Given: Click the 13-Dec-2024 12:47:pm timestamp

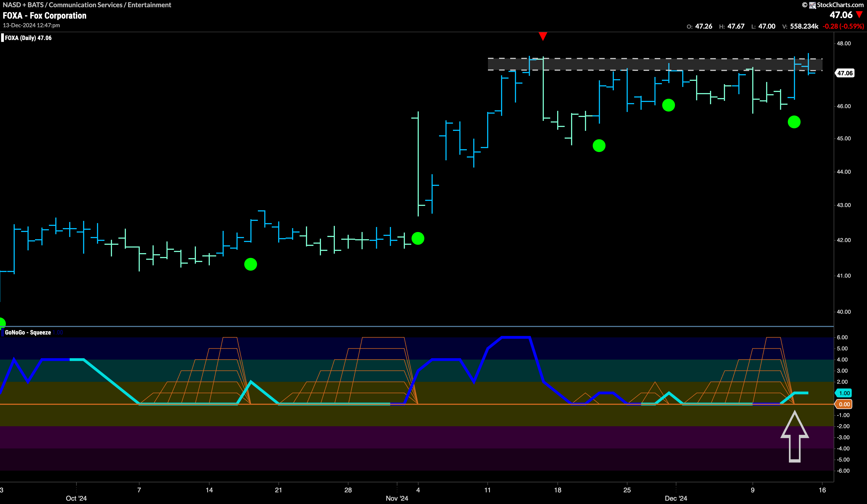Looking at the screenshot, I should pos(31,25).
